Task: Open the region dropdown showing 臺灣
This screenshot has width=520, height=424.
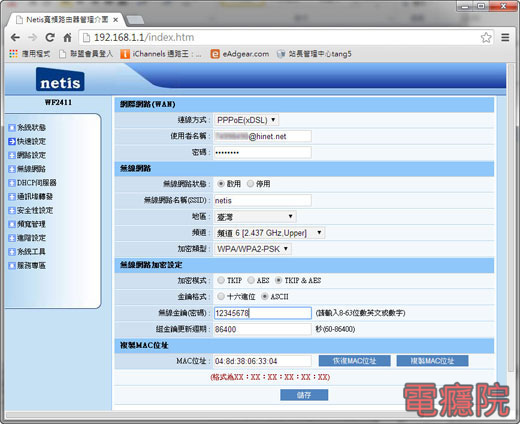Action: click(255, 217)
